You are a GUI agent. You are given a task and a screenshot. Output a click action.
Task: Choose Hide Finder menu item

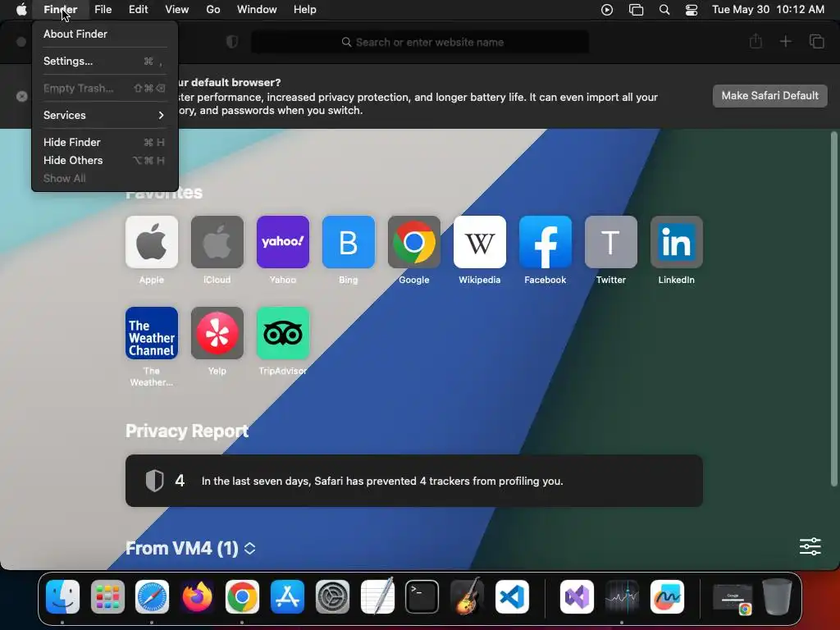104,142
